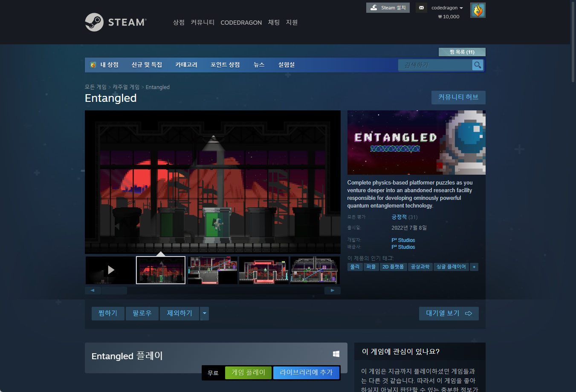
Task: Click the main game screenshot
Action: pyautogui.click(x=213, y=182)
